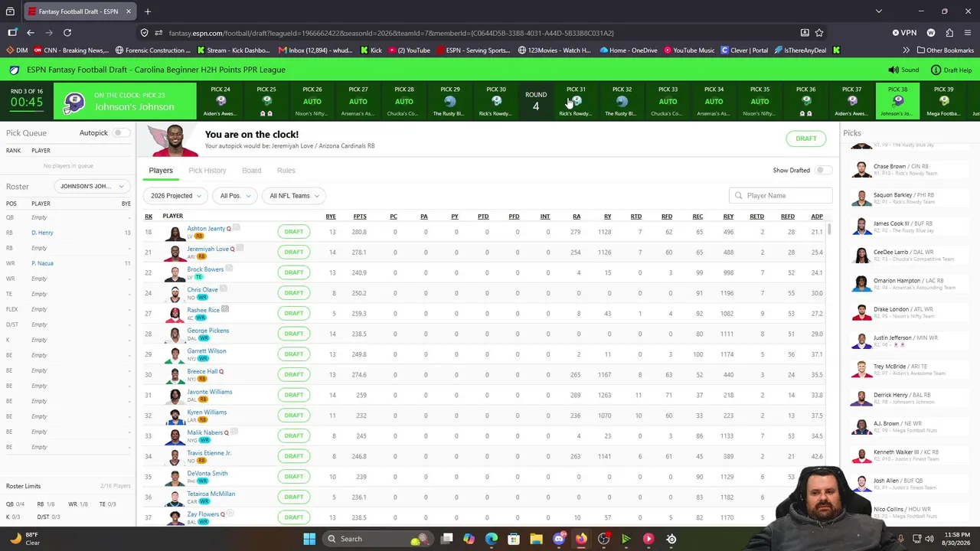The width and height of the screenshot is (980, 551).
Task: Switch to the Board tab
Action: pyautogui.click(x=251, y=171)
